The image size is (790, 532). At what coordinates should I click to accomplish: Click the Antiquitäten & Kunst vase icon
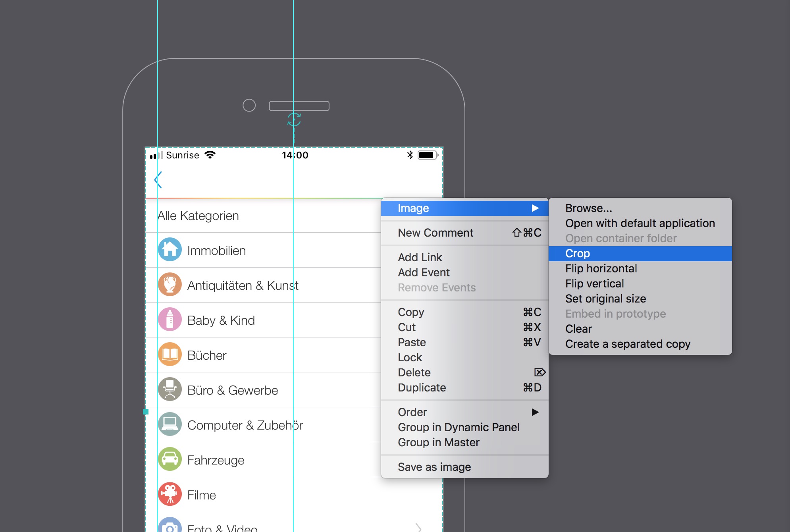click(170, 285)
